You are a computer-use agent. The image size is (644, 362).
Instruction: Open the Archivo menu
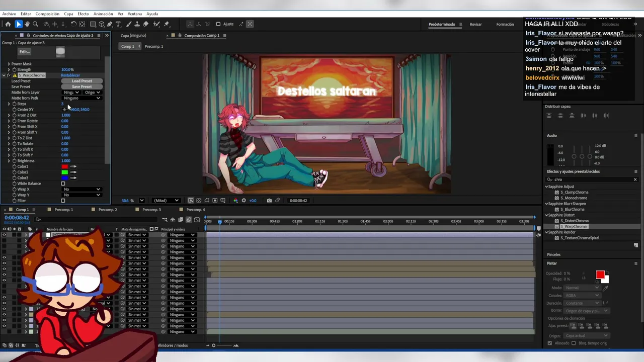click(9, 14)
